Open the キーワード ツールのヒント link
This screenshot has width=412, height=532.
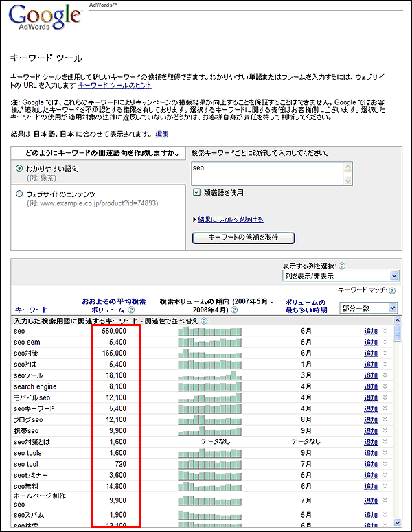115,86
